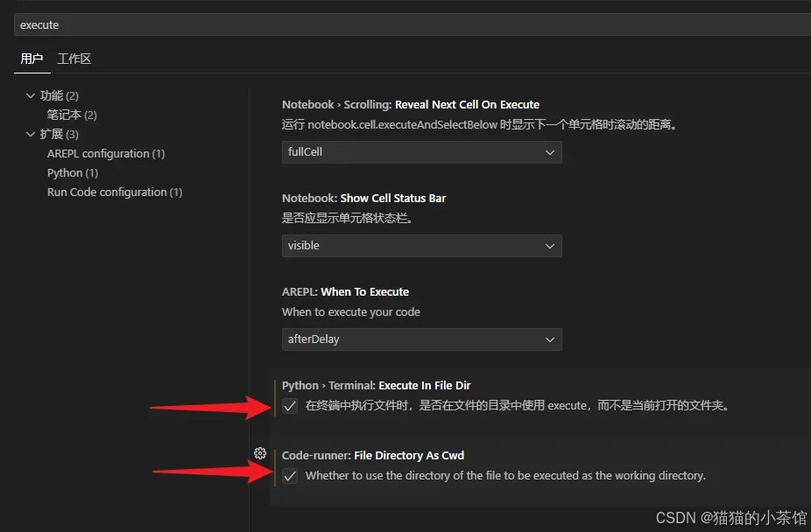Select Python (1) in the settings tree
811x532 pixels.
[x=73, y=172]
